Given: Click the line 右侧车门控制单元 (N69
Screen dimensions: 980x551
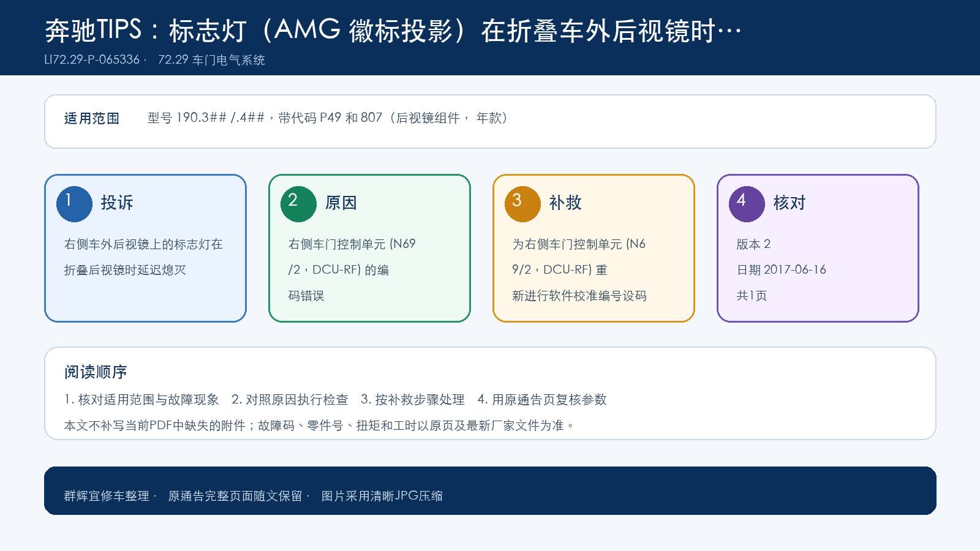Looking at the screenshot, I should tap(352, 244).
